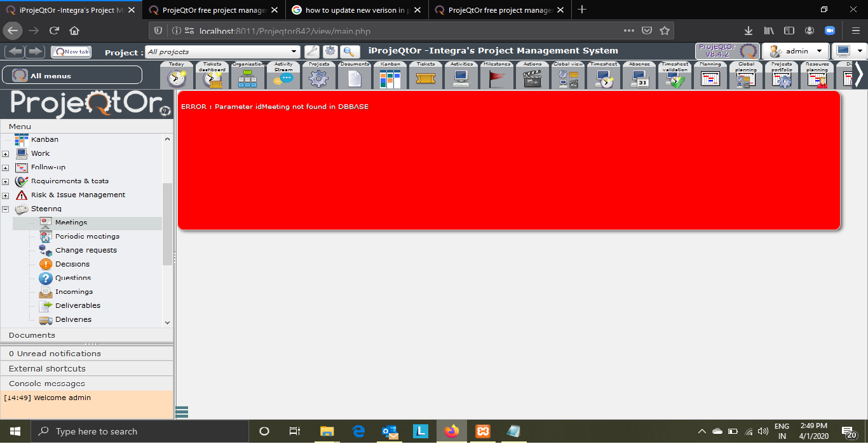This screenshot has height=444, width=868.
Task: Open the Activity Stream chat icon
Action: [283, 78]
